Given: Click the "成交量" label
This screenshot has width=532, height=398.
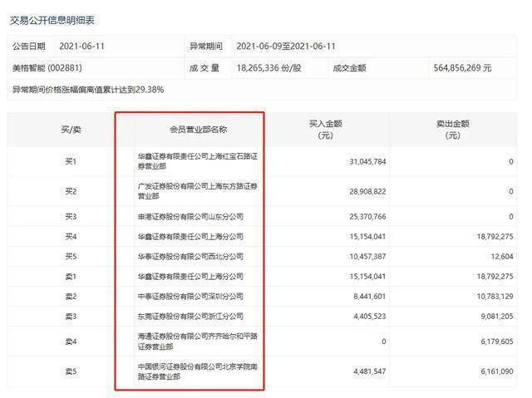Looking at the screenshot, I should click(204, 68).
